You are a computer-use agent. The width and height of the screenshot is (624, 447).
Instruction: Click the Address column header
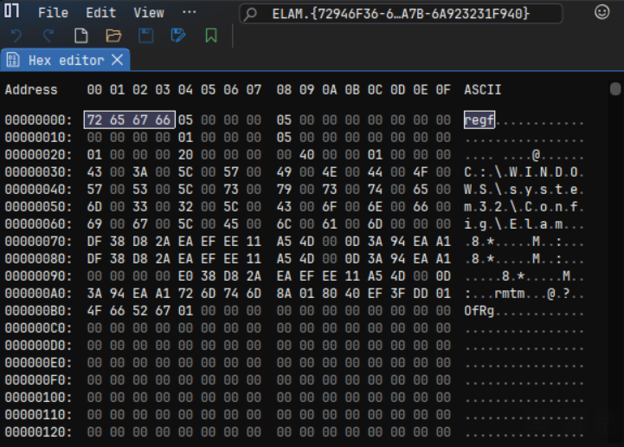coord(31,90)
